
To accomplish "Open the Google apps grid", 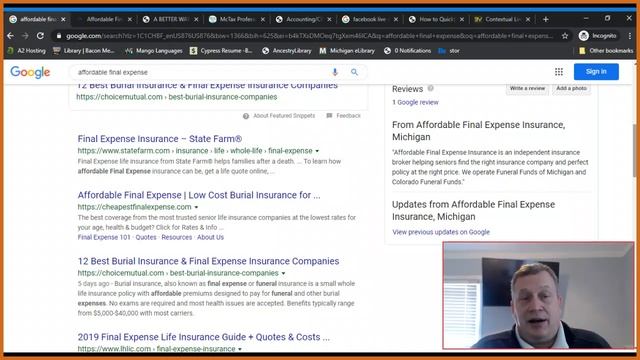I will 559,72.
